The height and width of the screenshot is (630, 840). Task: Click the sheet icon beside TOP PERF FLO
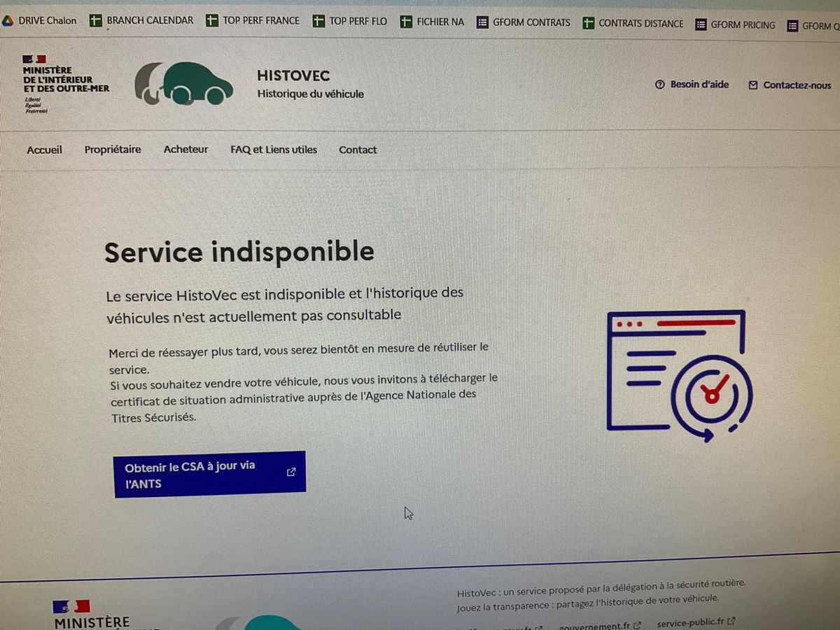pos(318,22)
